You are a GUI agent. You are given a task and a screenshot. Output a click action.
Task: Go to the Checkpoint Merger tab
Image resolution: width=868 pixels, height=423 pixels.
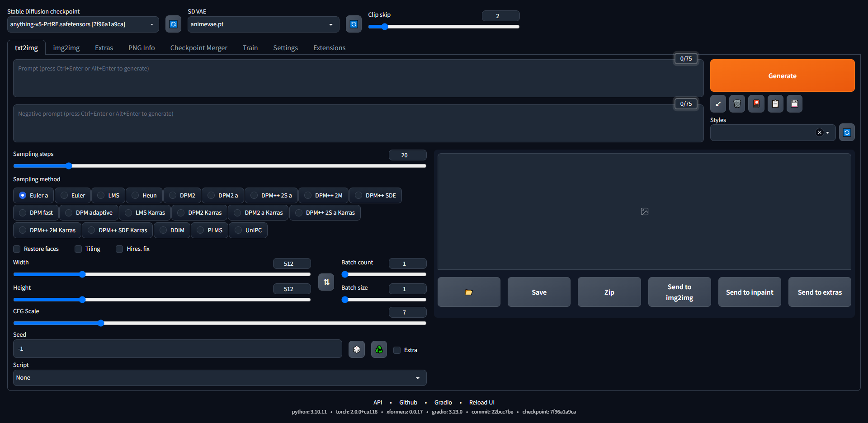198,47
